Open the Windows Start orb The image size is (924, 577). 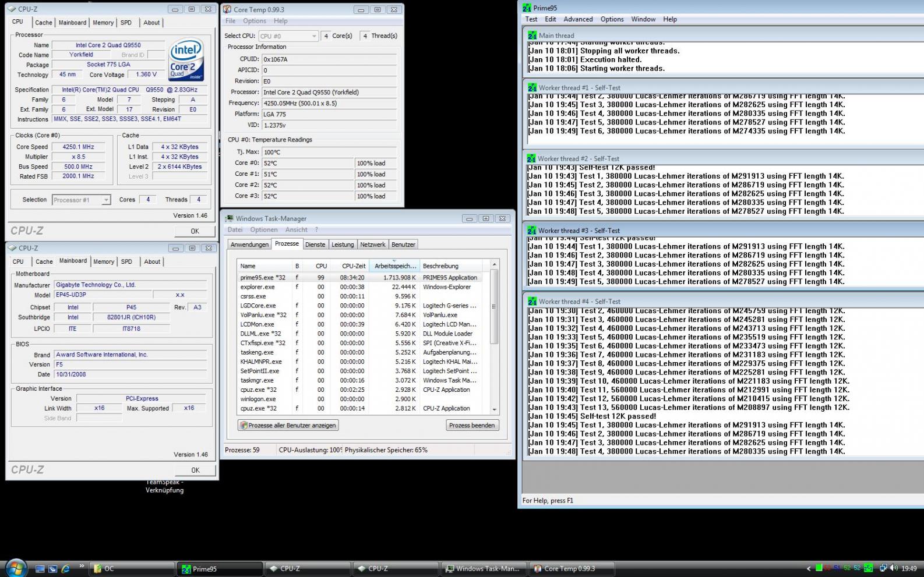[x=16, y=568]
